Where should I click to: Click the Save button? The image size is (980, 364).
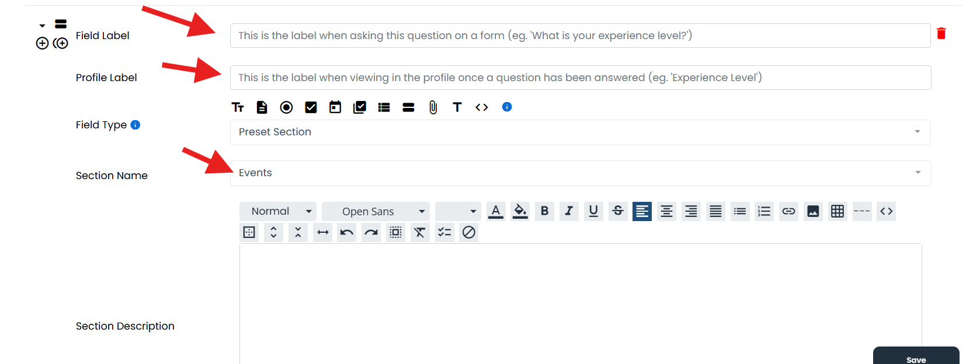pos(916,356)
